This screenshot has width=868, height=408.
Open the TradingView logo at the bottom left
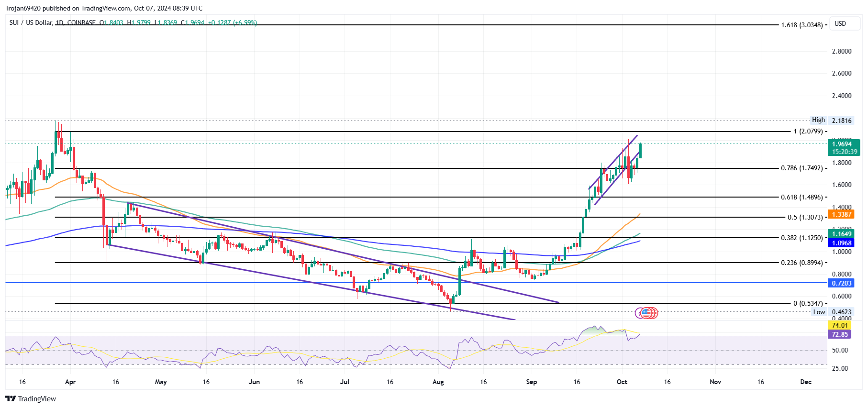coord(31,399)
